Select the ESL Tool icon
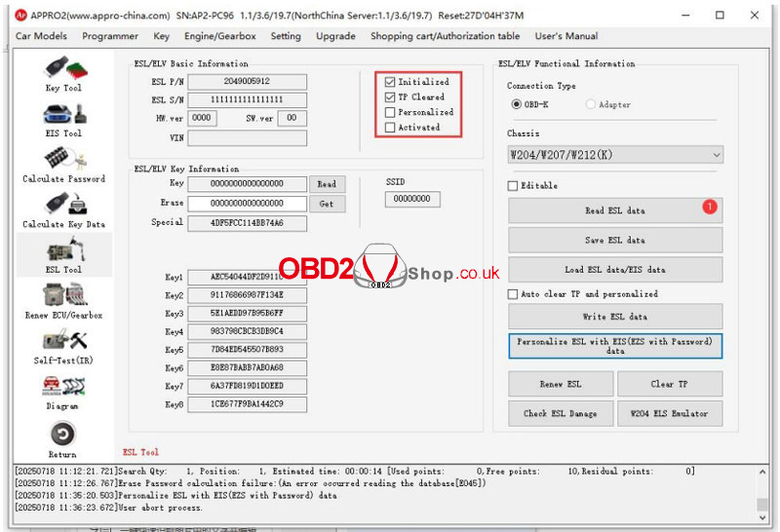Screen dimensions: 780x532 point(63,255)
